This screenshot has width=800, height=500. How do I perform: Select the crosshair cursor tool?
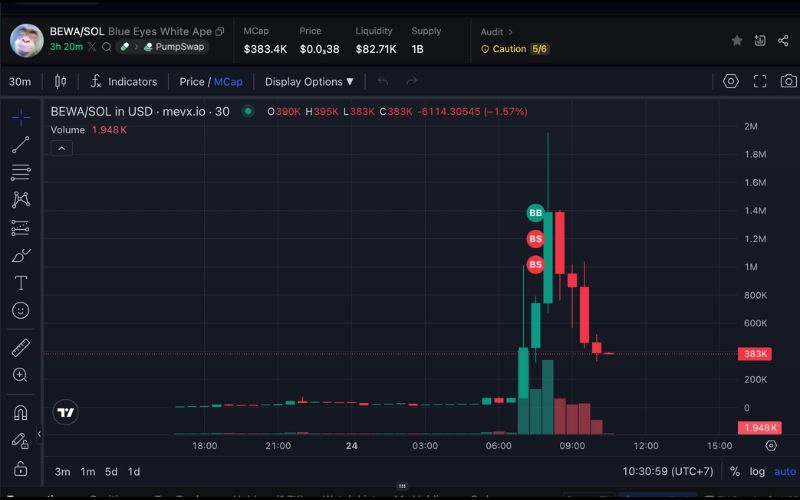[x=20, y=117]
